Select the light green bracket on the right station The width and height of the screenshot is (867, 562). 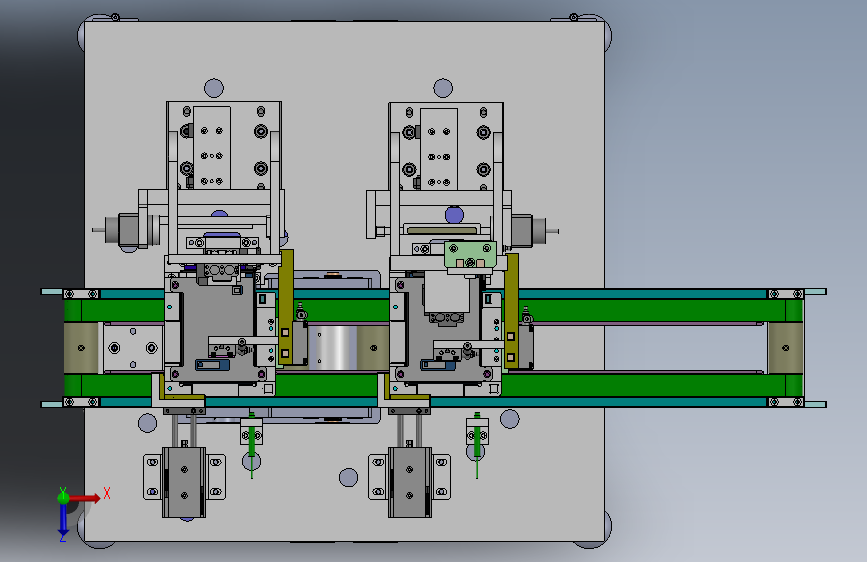pos(470,255)
